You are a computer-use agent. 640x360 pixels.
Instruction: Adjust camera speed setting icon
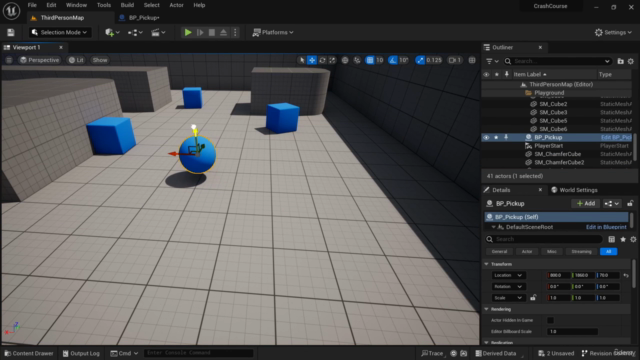[455, 60]
